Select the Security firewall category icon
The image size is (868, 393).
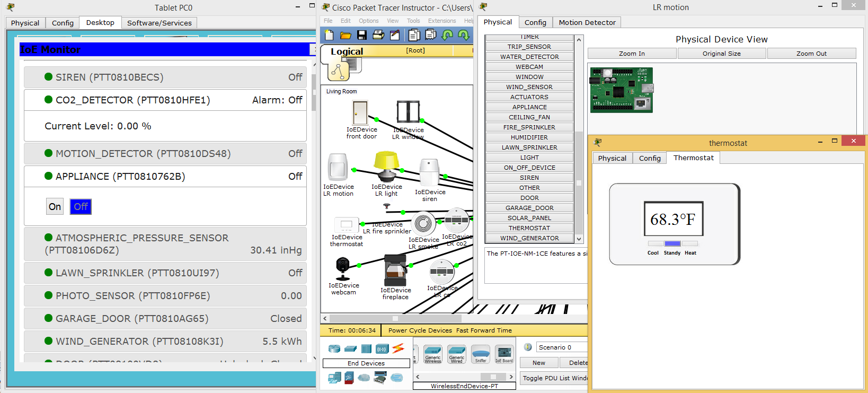[x=349, y=378]
